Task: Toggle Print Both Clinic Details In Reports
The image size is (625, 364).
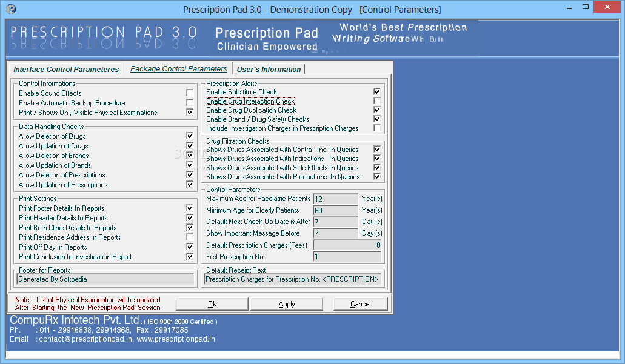Action: click(190, 227)
